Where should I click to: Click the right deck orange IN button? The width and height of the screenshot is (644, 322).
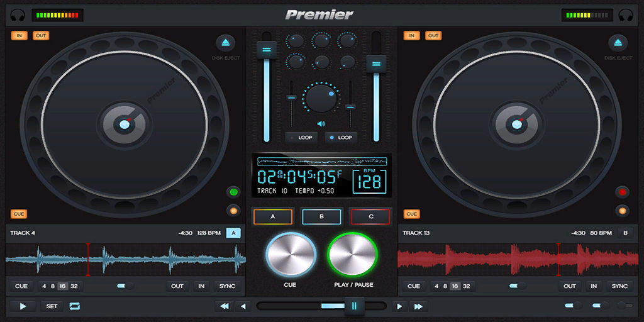(x=411, y=35)
